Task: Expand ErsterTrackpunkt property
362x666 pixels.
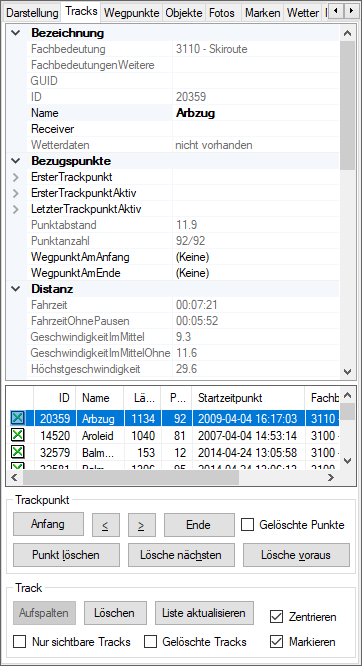Action: click(x=15, y=177)
